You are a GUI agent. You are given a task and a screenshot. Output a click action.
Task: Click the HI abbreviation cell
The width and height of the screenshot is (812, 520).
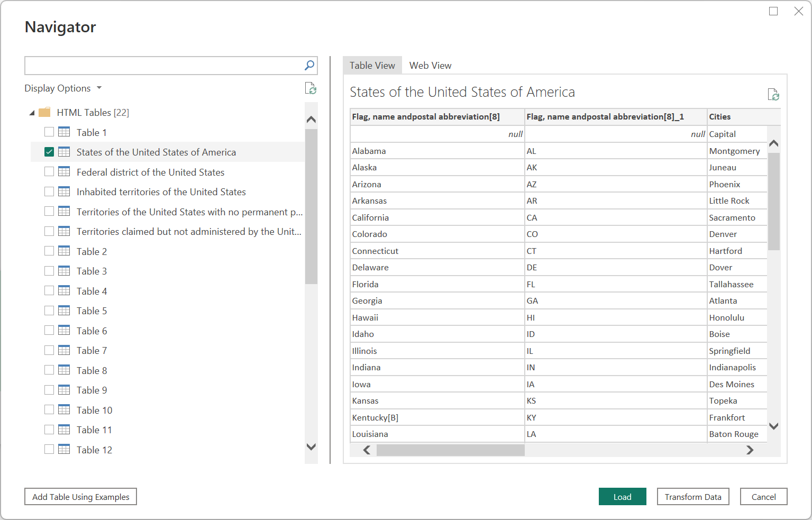click(616, 317)
